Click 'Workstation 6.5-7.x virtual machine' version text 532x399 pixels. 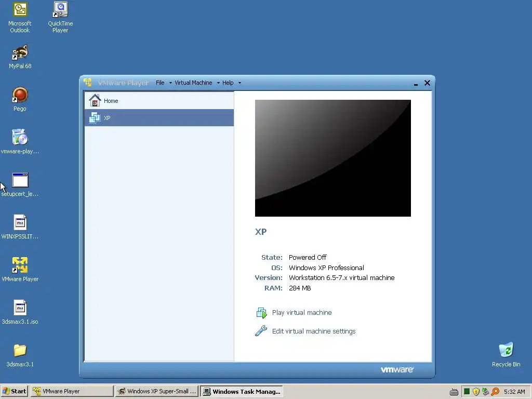(342, 278)
